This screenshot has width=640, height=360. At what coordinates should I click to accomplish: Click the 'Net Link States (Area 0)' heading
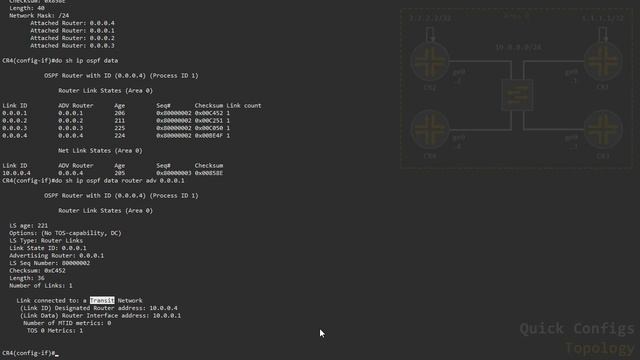pos(100,151)
